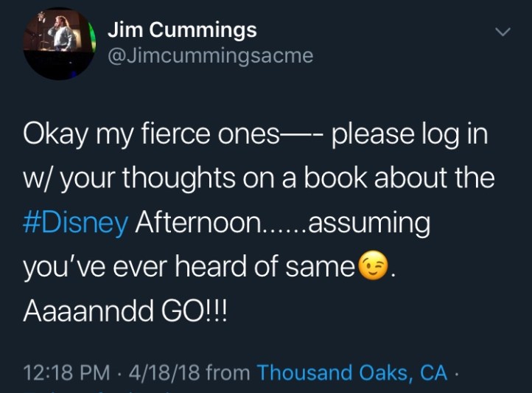Click the Jim Cummings display name
The width and height of the screenshot is (532, 393).
point(182,30)
